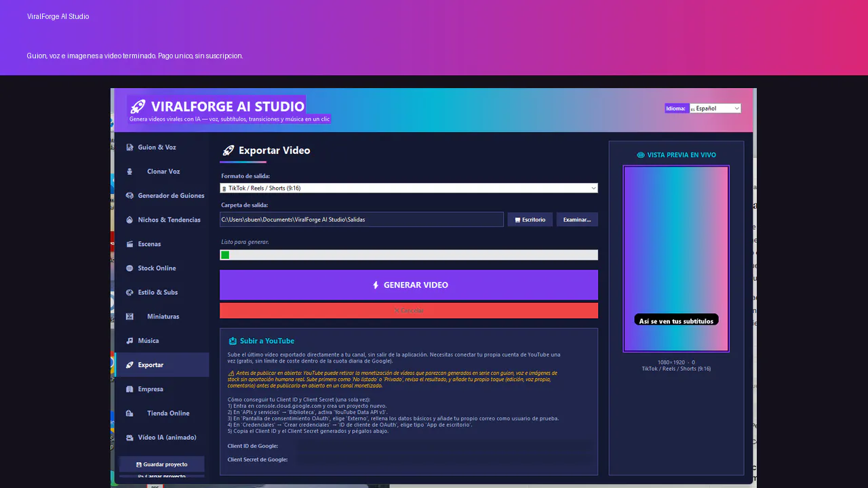Click the Escritorio folder button
The height and width of the screenshot is (488, 868).
click(530, 220)
